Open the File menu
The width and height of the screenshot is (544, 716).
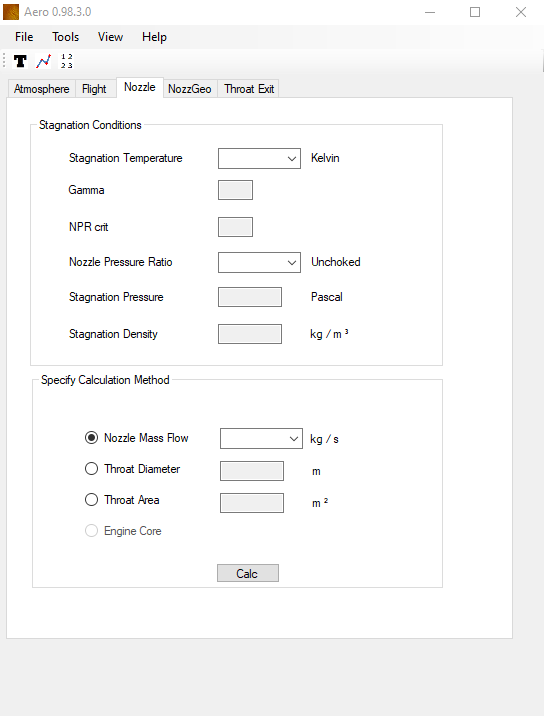[x=24, y=37]
